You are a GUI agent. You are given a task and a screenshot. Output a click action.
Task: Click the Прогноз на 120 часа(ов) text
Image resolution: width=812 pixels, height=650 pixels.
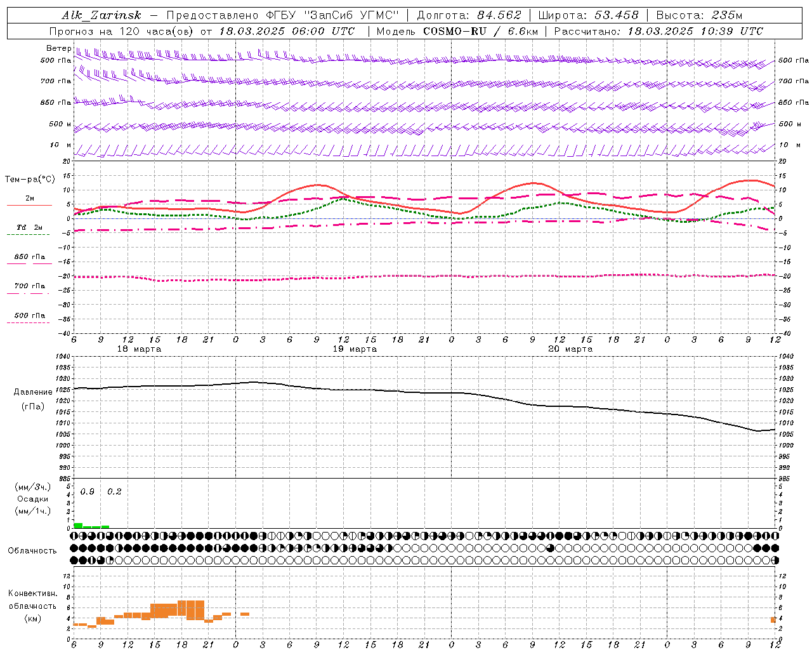pos(122,31)
